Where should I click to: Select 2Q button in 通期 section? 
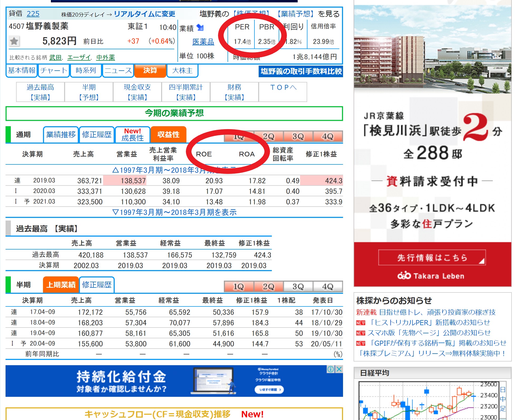point(269,136)
